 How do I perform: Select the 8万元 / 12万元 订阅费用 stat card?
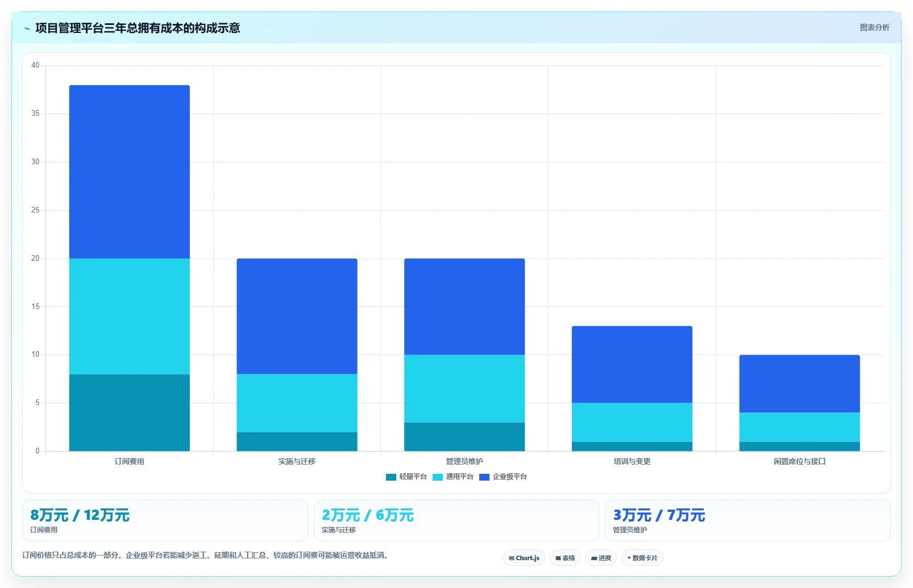coord(165,520)
